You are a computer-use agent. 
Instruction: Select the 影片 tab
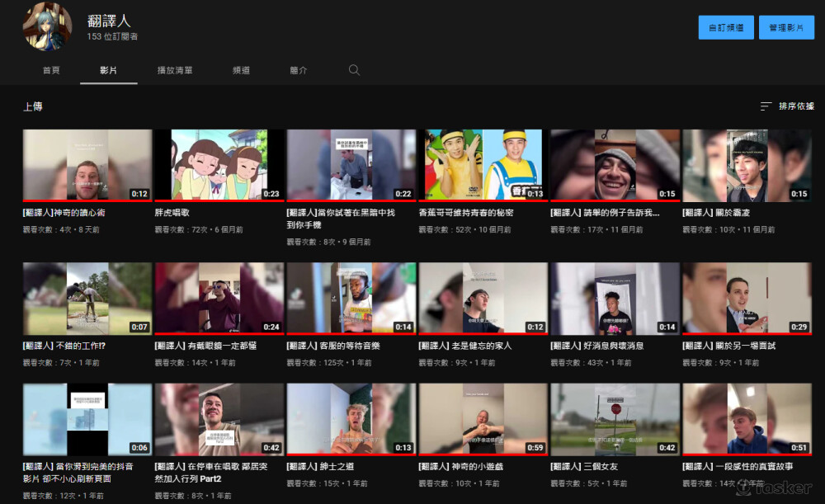point(108,71)
